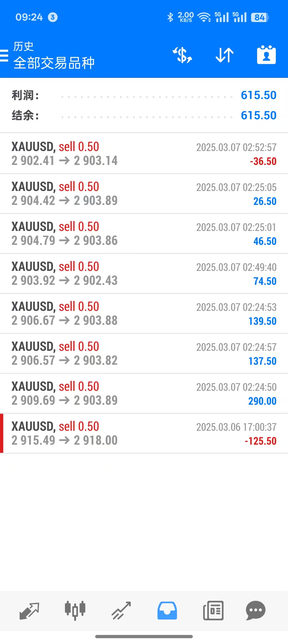Switch to the candlestick Chart tab
The width and height of the screenshot is (288, 644).
[x=75, y=611]
